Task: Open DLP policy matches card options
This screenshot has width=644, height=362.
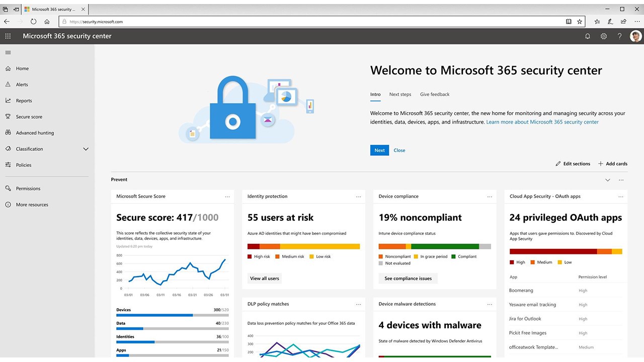Action: tap(359, 304)
